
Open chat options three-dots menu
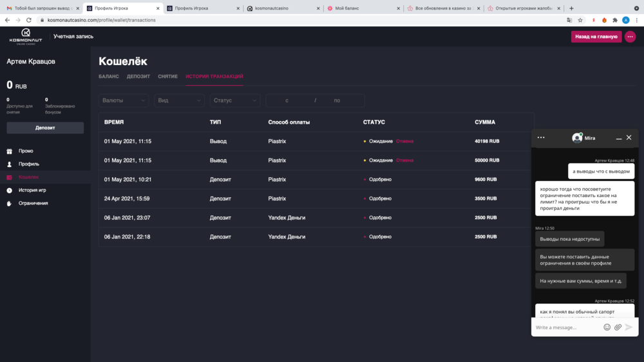541,137
